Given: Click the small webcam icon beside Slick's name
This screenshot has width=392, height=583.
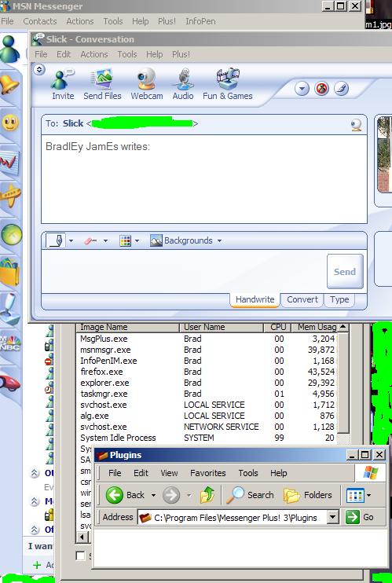Looking at the screenshot, I should click(x=357, y=125).
